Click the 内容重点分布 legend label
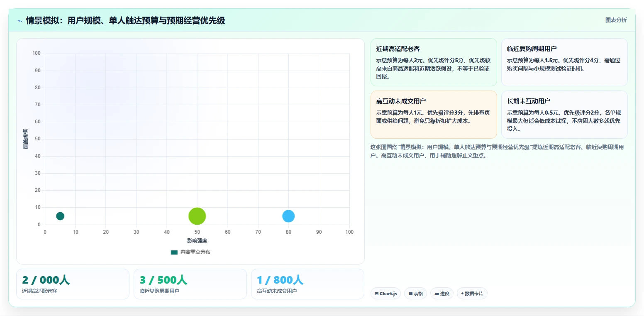 [195, 252]
